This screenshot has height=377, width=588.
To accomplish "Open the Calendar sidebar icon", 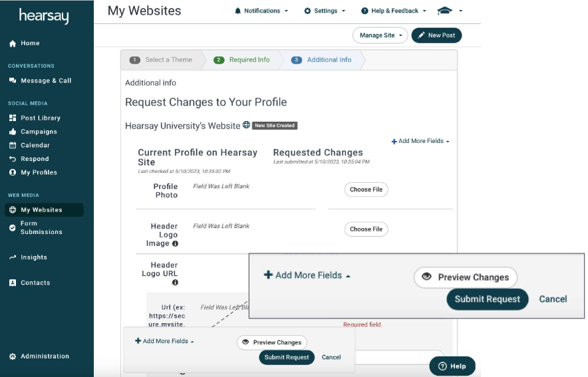I will 13,145.
